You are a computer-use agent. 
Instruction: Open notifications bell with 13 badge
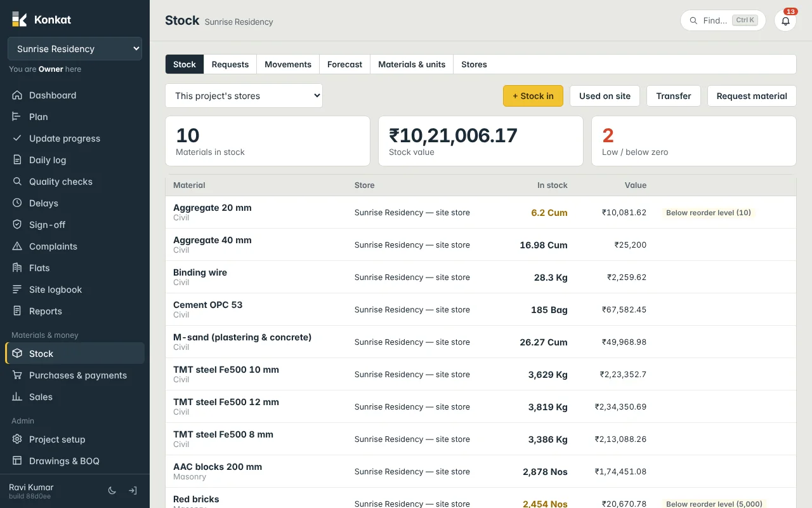click(785, 20)
